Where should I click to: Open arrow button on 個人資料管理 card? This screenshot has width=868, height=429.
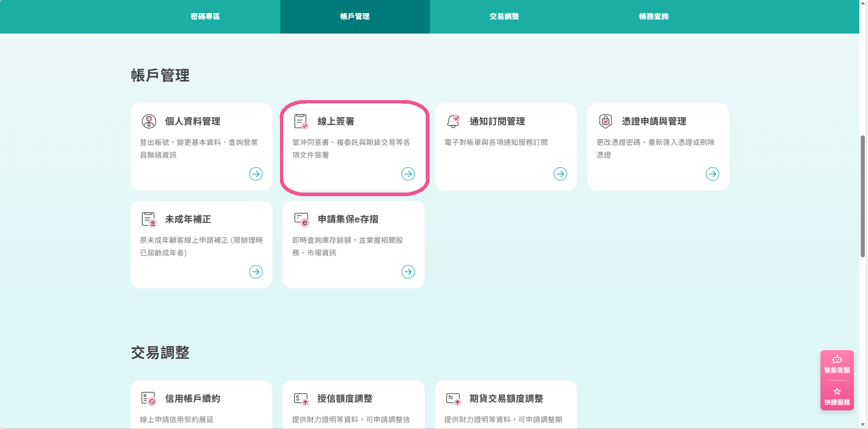coord(256,174)
